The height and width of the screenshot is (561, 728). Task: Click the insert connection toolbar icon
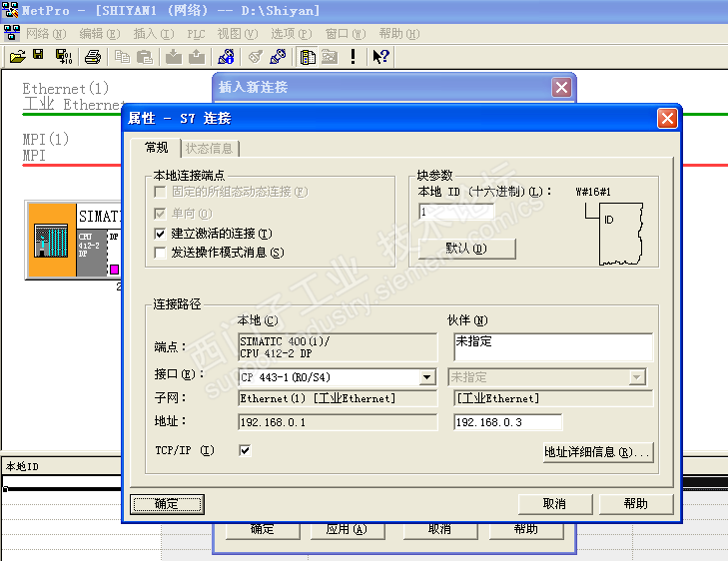click(278, 57)
